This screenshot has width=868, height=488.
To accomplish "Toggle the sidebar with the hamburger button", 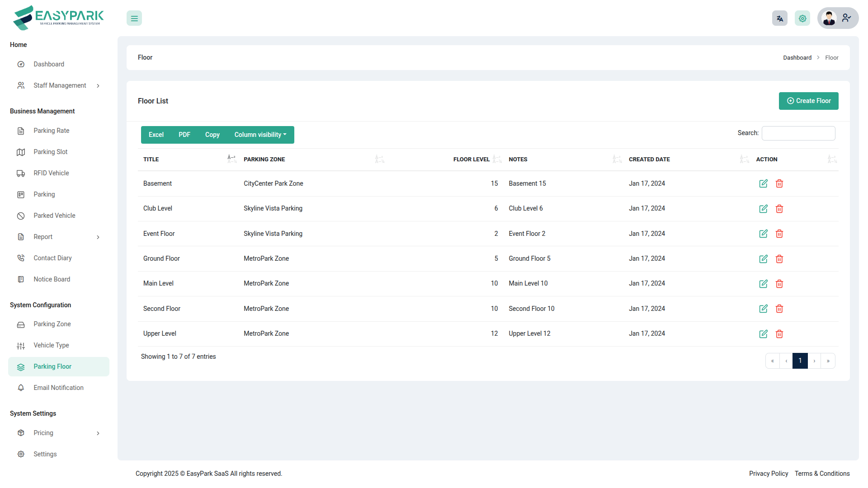I will (134, 18).
